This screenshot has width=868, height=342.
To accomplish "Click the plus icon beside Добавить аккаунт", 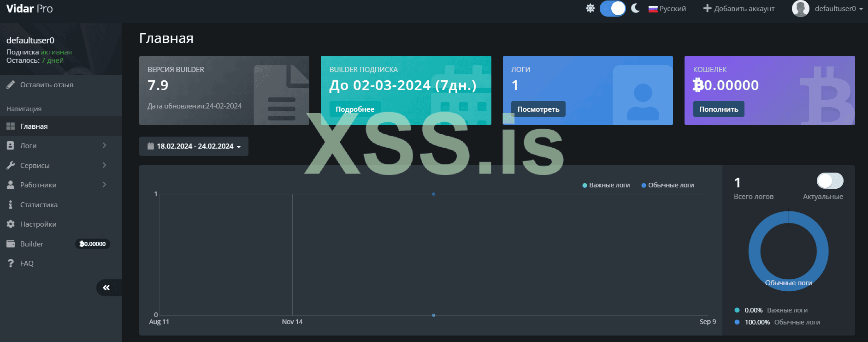I will 707,8.
